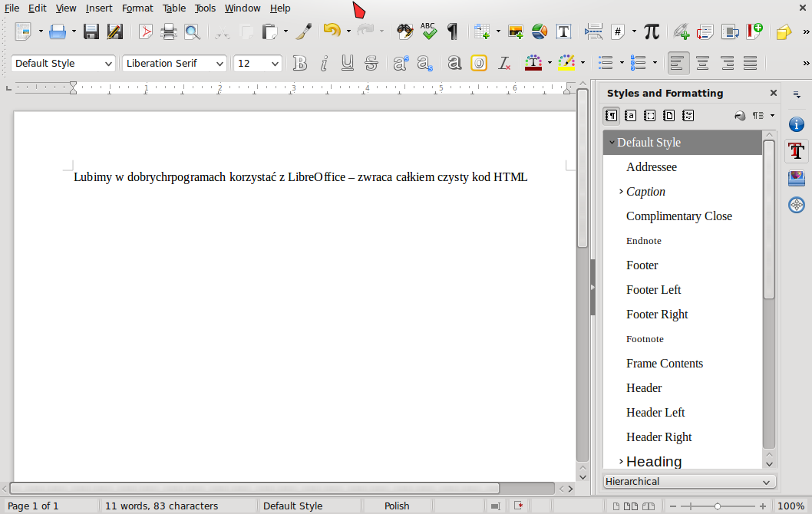Screen dimensions: 812x514
Task: Toggle underline formatting
Action: pyautogui.click(x=348, y=63)
